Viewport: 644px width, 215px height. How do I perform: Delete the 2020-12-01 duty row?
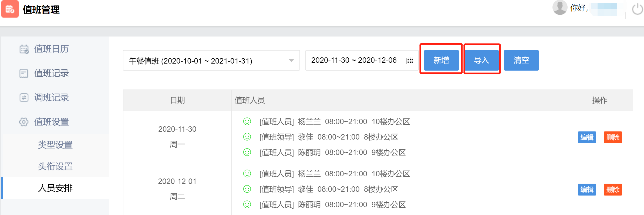(x=613, y=190)
